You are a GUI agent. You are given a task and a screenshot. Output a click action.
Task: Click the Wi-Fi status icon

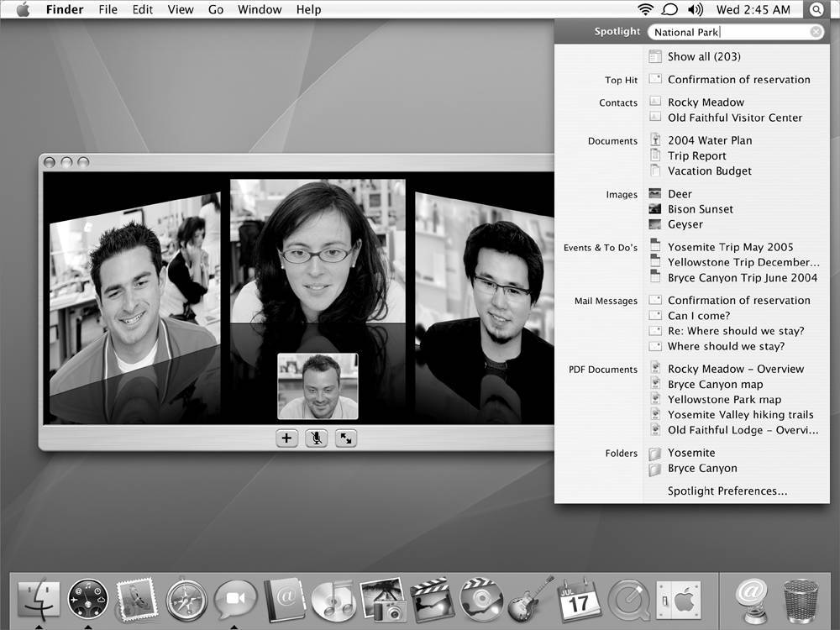click(645, 9)
